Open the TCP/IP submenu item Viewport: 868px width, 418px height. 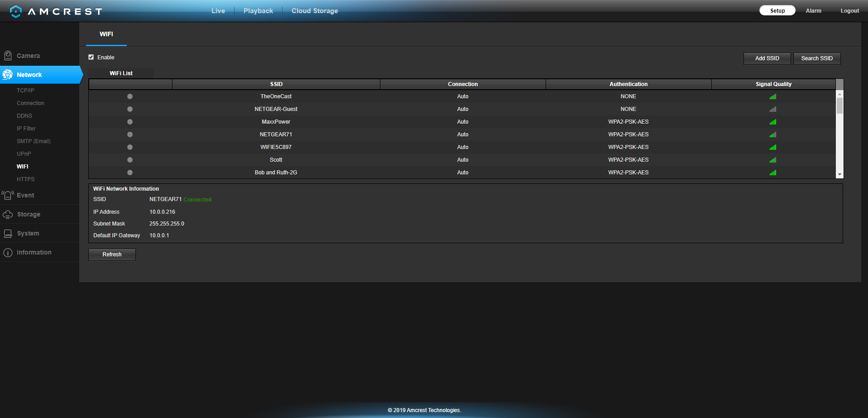pyautogui.click(x=25, y=91)
